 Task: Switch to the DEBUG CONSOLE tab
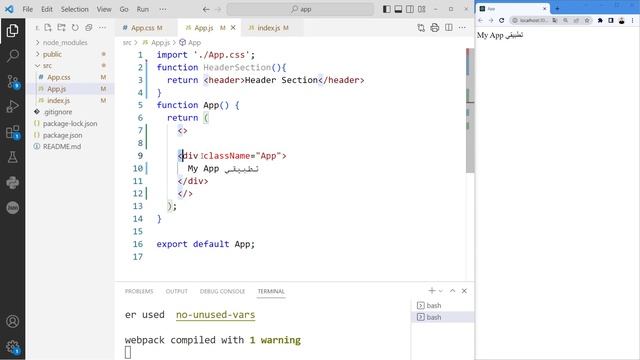click(x=222, y=291)
